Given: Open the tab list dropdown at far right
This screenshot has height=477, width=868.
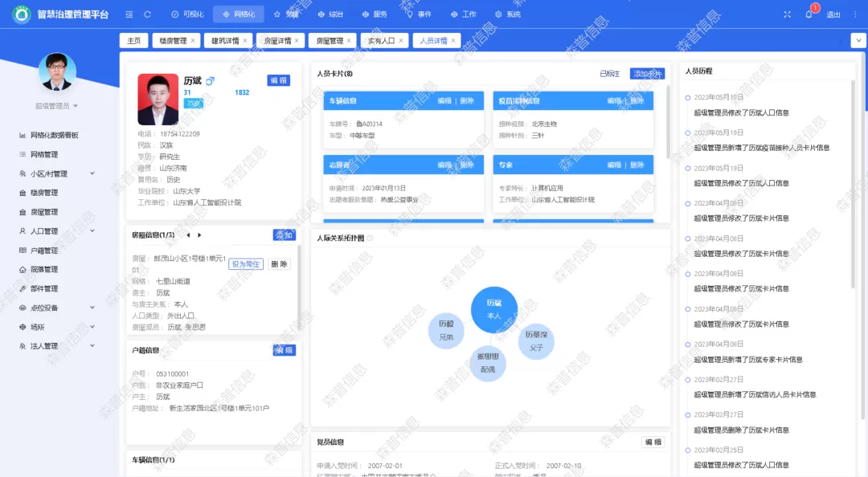Looking at the screenshot, I should [858, 41].
